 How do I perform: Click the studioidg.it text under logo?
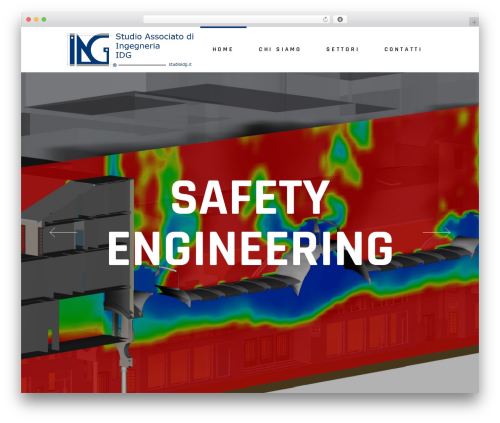180,65
